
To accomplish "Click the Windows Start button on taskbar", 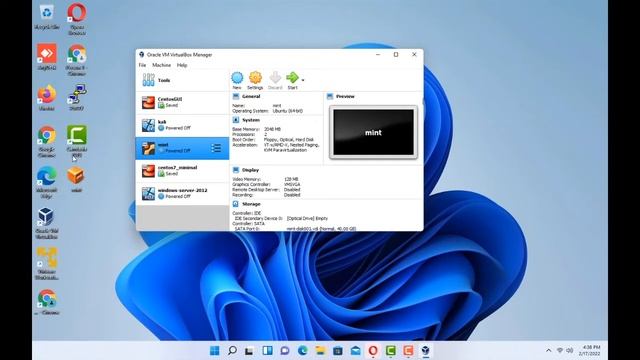I will point(215,350).
